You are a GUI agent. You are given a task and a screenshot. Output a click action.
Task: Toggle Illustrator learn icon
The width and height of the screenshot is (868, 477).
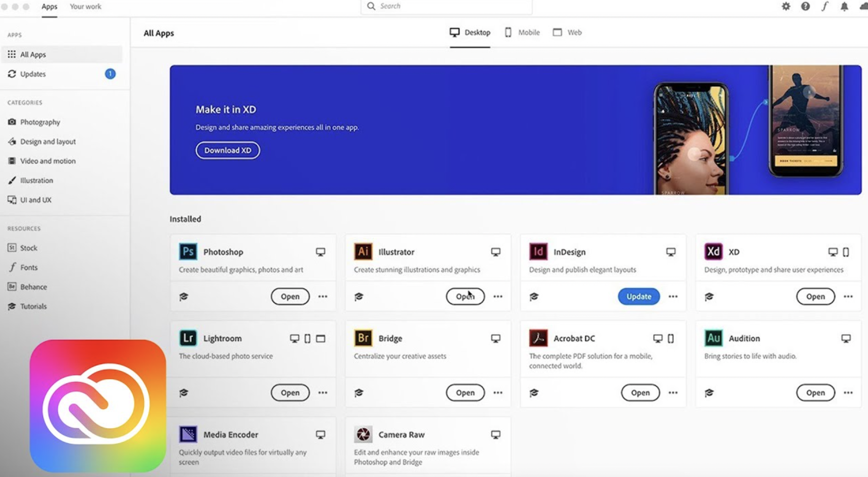click(x=359, y=296)
